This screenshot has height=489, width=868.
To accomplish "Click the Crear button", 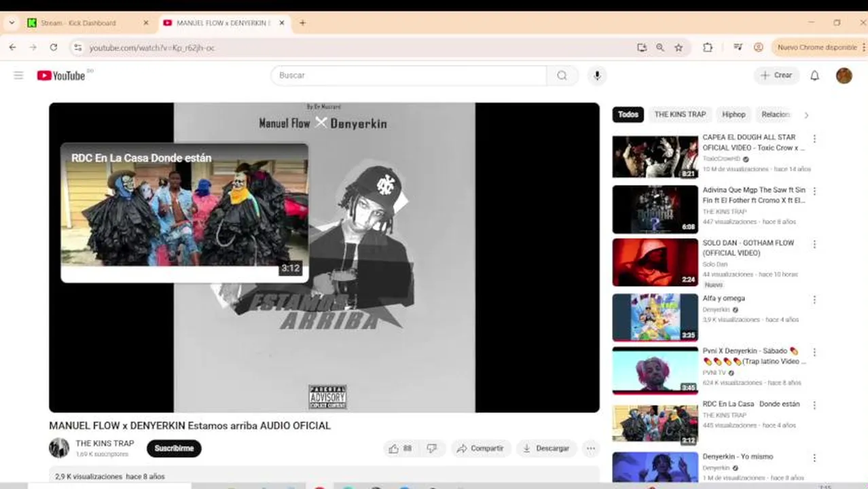I will 776,75.
